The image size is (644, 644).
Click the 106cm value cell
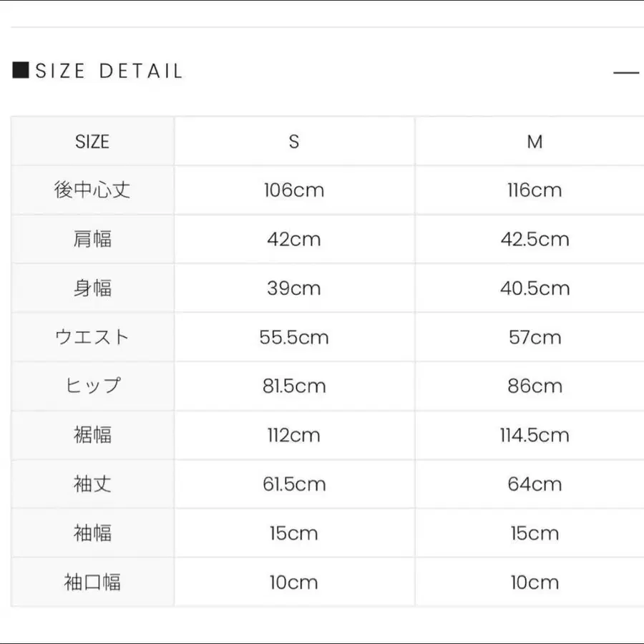click(294, 190)
